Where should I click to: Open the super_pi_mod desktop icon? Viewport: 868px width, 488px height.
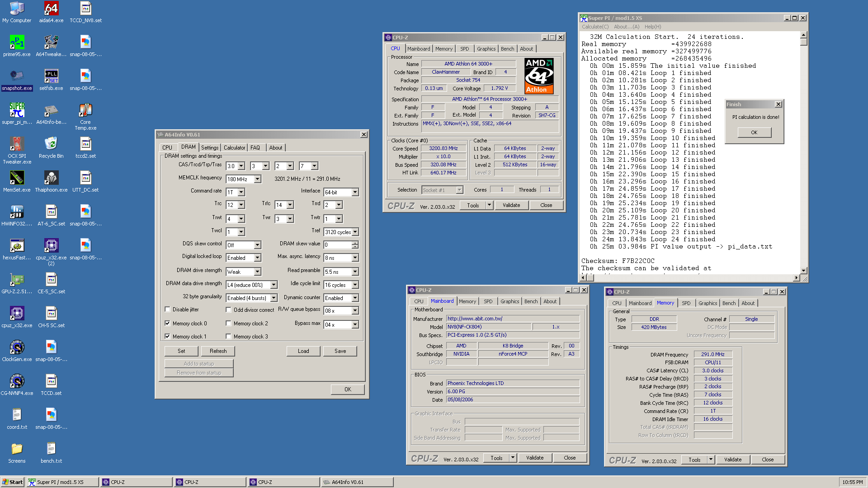(17, 114)
